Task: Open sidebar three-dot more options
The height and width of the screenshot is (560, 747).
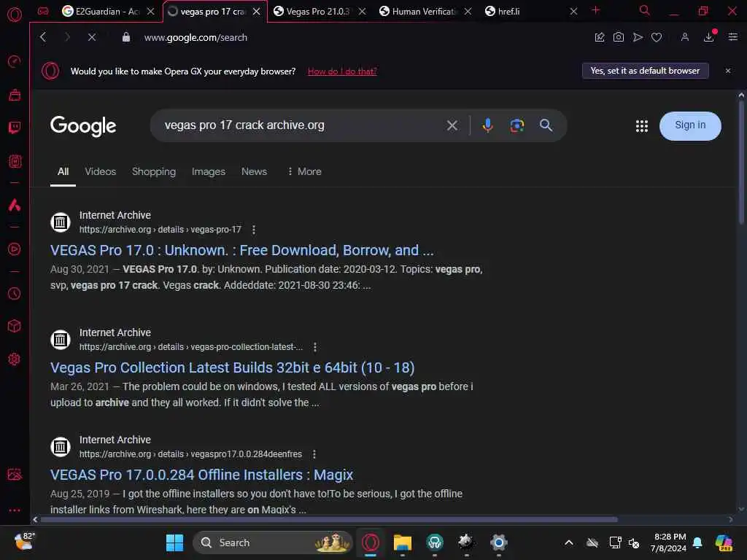Action: 15,510
